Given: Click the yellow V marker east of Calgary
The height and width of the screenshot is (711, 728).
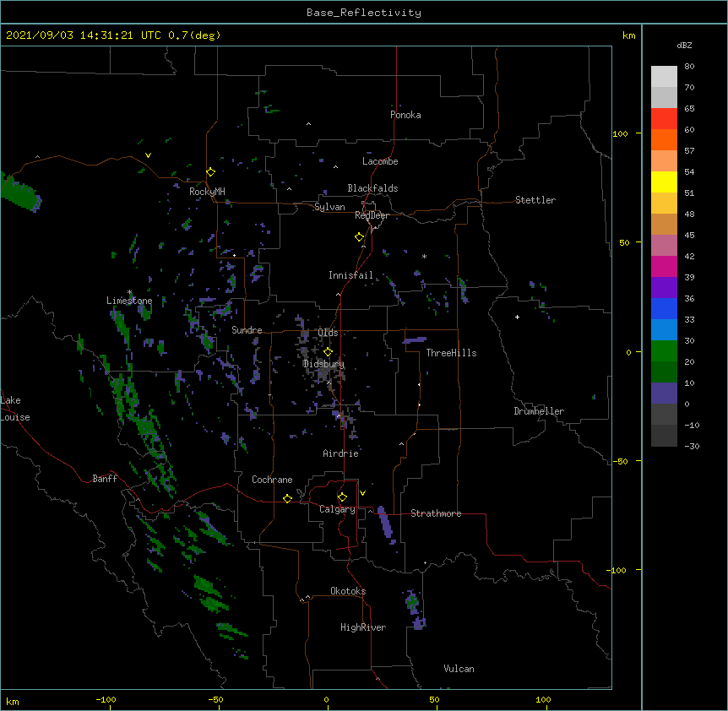Looking at the screenshot, I should [x=362, y=493].
